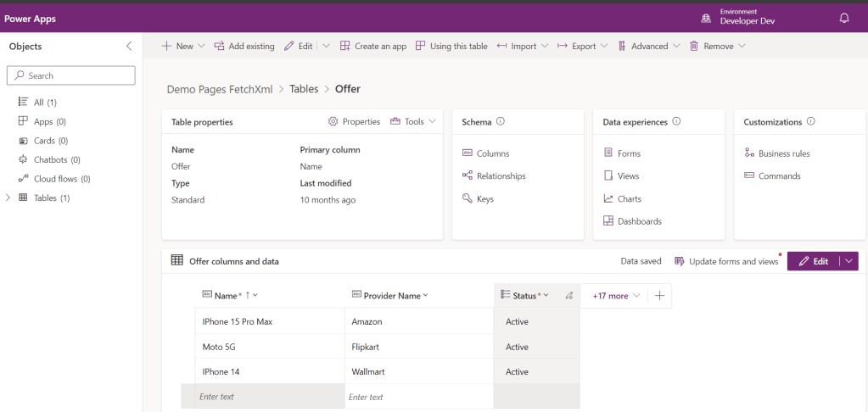
Task: Open the Tools dropdown
Action: (412, 122)
